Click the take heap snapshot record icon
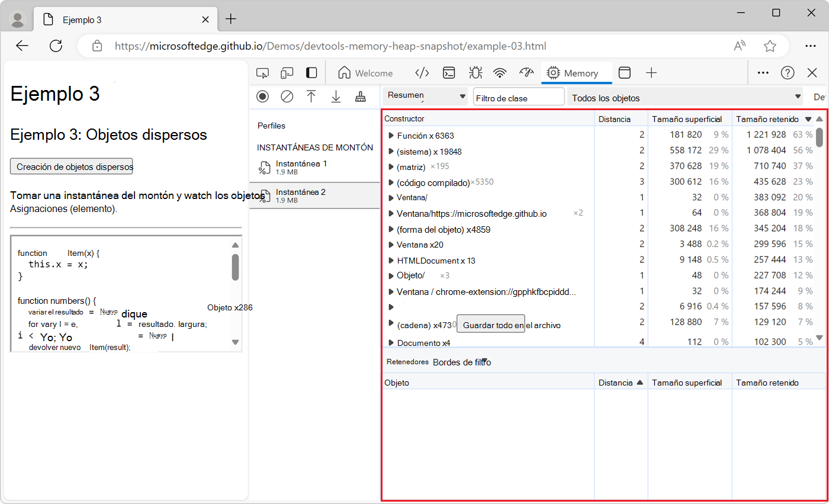This screenshot has width=829, height=504. 262,97
